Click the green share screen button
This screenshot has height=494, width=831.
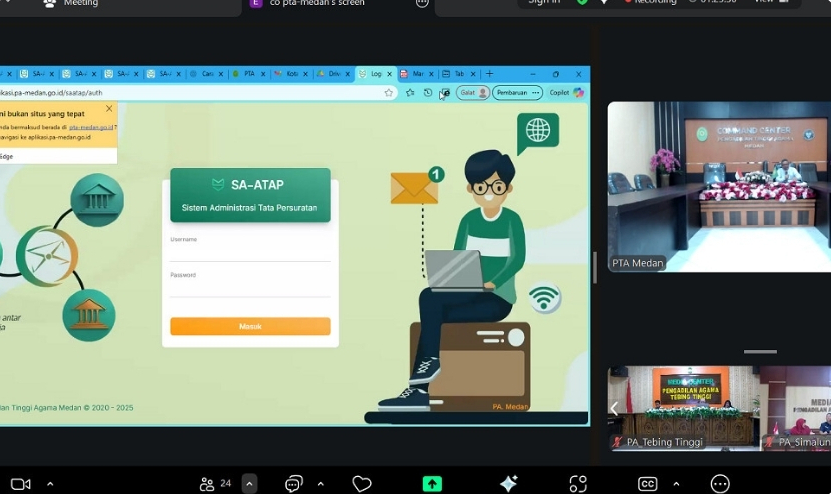[432, 483]
